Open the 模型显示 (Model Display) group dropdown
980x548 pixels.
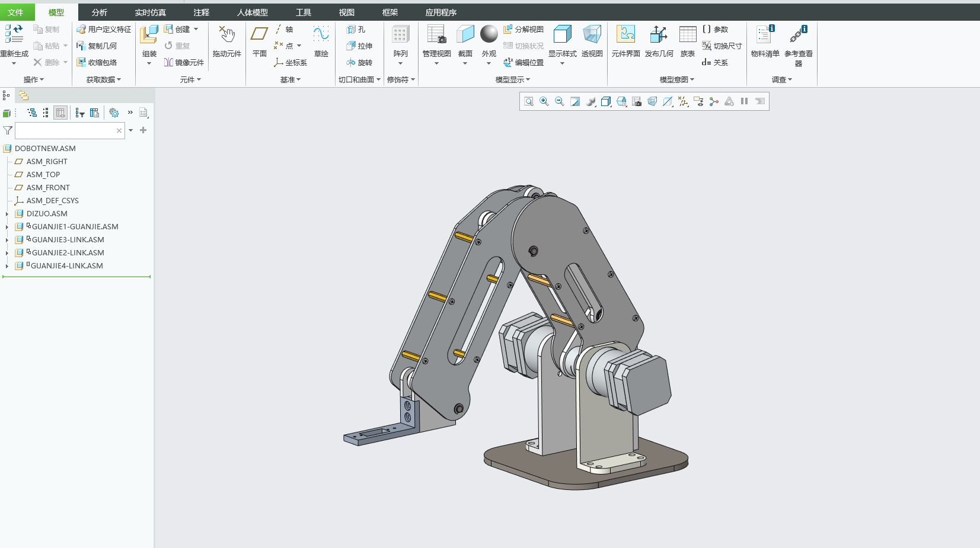(513, 79)
